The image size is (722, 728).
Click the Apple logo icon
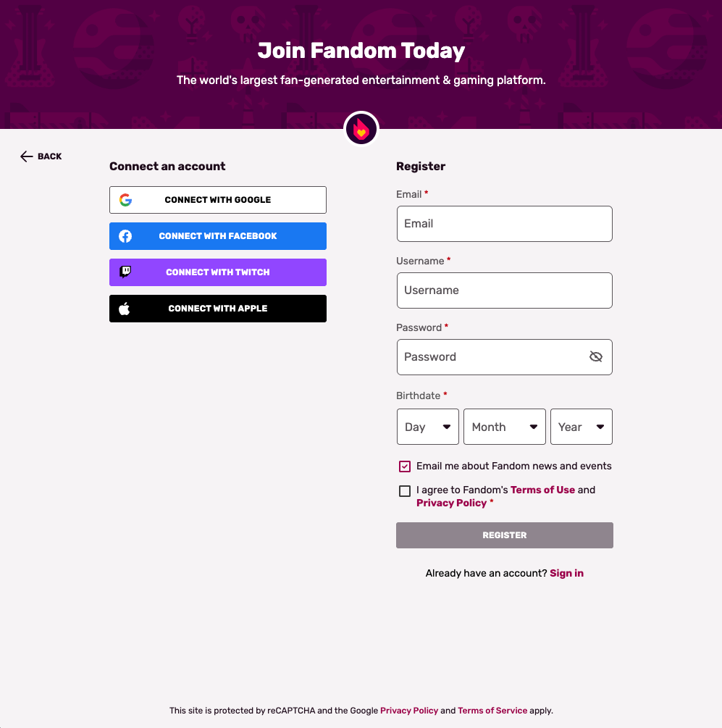(125, 309)
